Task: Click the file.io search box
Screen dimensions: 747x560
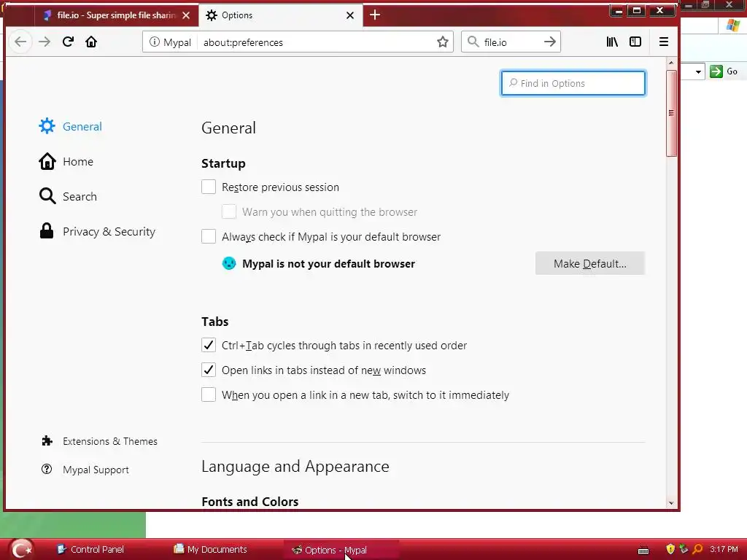Action: [x=511, y=42]
